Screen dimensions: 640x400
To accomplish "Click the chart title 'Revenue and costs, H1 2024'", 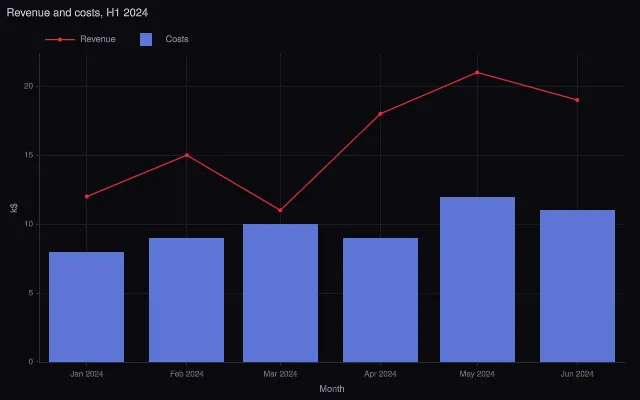I will tap(77, 13).
